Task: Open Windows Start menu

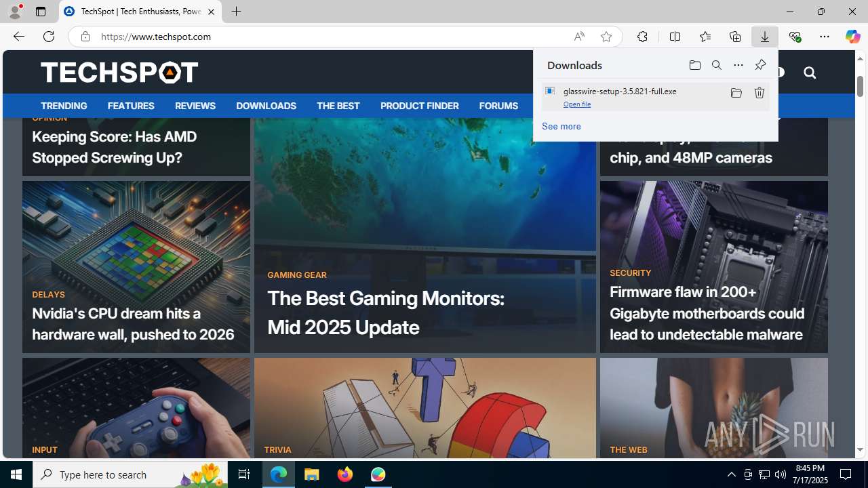Action: [16, 474]
